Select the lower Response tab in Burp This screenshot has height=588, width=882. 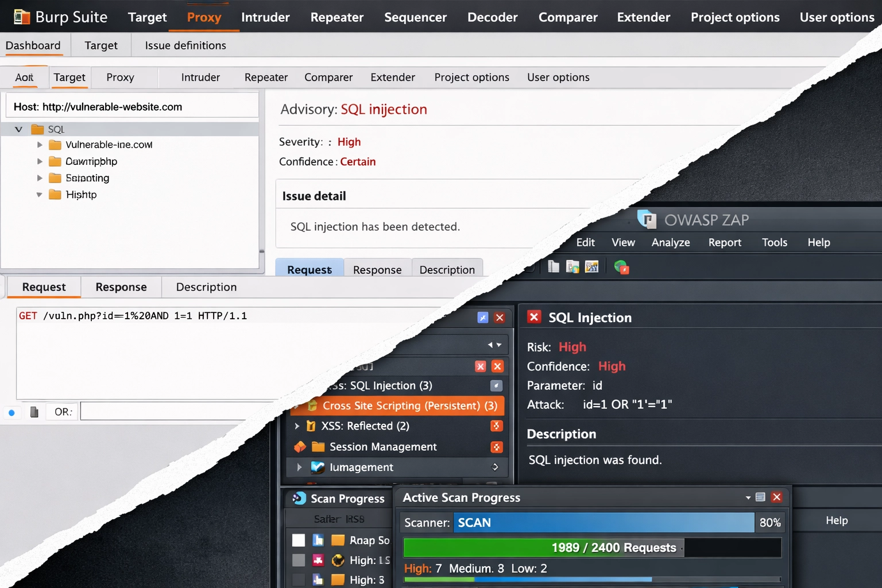121,287
